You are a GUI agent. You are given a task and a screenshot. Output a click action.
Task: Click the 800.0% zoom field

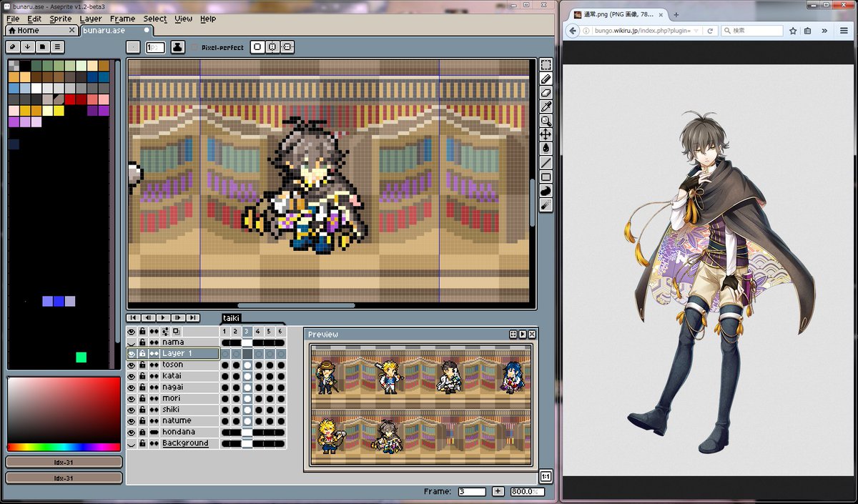(x=526, y=492)
